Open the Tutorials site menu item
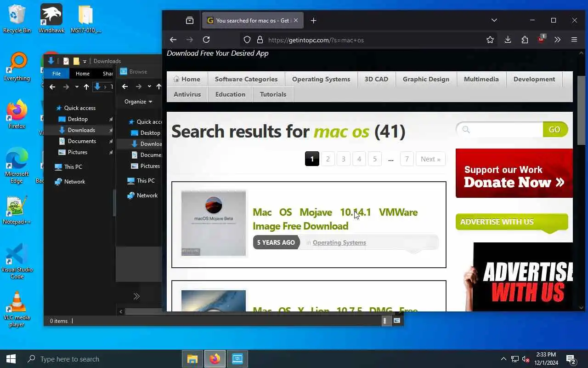The image size is (588, 368). point(273,94)
